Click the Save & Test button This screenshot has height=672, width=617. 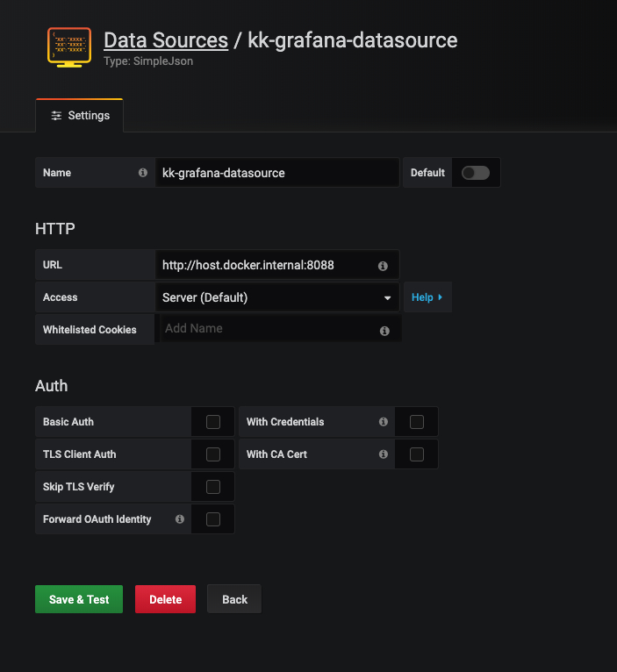(x=79, y=599)
